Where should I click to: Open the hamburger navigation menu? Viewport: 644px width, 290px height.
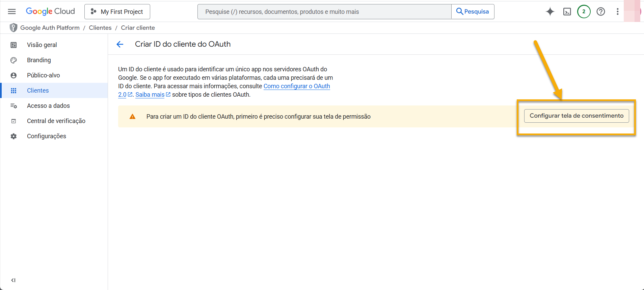[12, 11]
